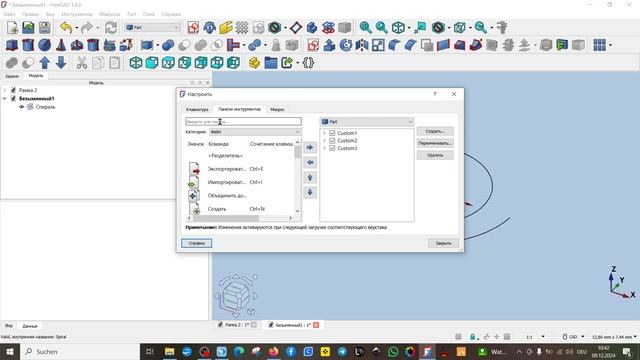Open the Part workbench dropdown in dialog
This screenshot has height=360, width=640.
[x=367, y=122]
